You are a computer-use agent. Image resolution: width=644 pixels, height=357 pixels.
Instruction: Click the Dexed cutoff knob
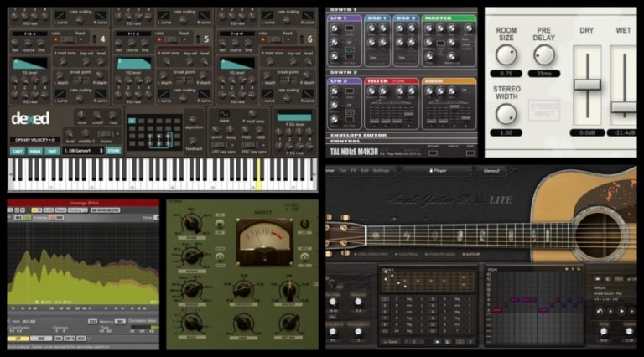coord(97,115)
